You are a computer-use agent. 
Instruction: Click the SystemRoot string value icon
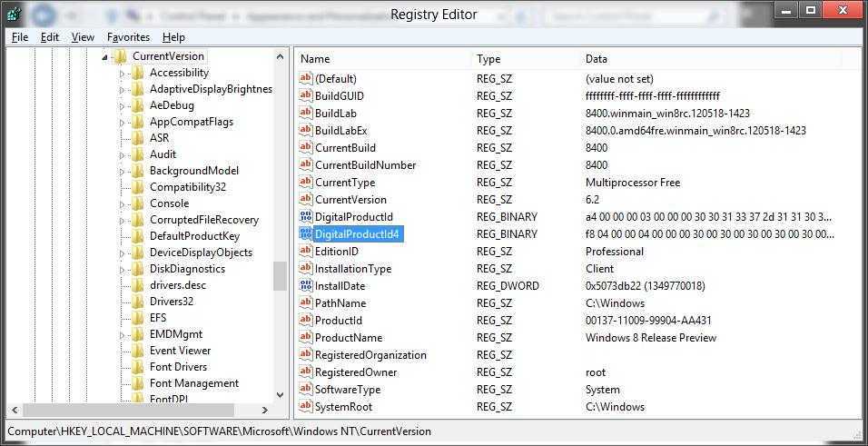pyautogui.click(x=306, y=406)
